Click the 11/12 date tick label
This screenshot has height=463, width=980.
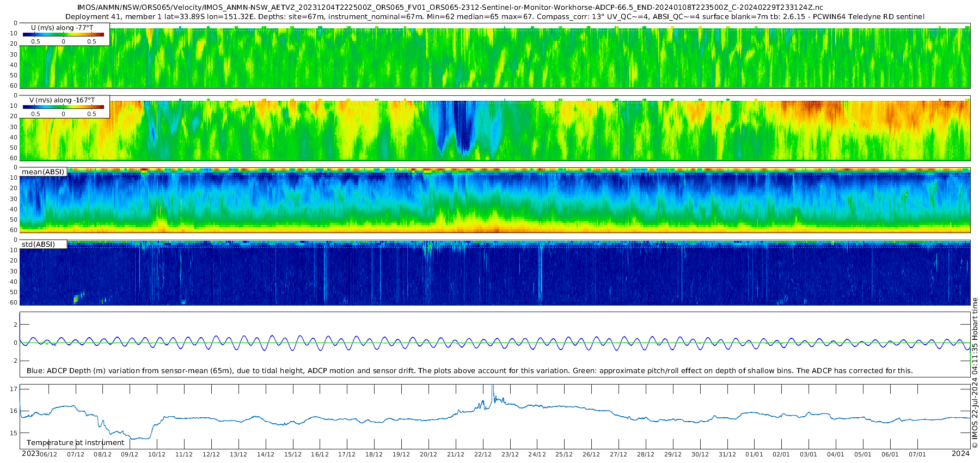(184, 454)
